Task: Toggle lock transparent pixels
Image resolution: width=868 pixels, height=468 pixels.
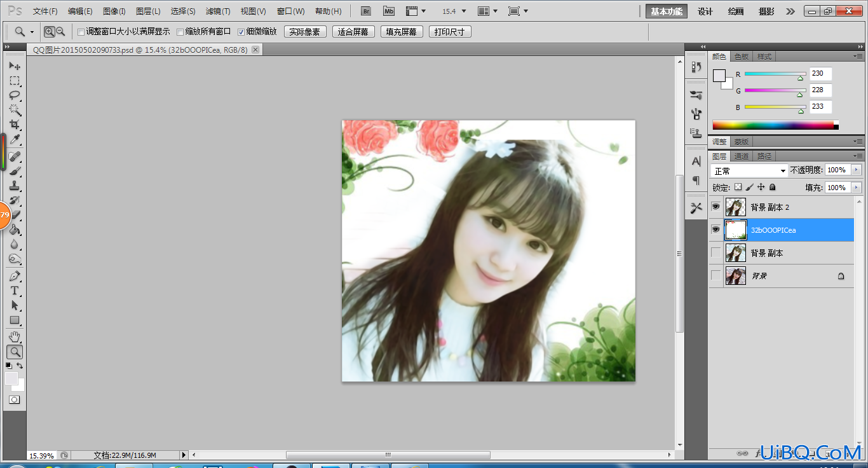Action: click(738, 187)
